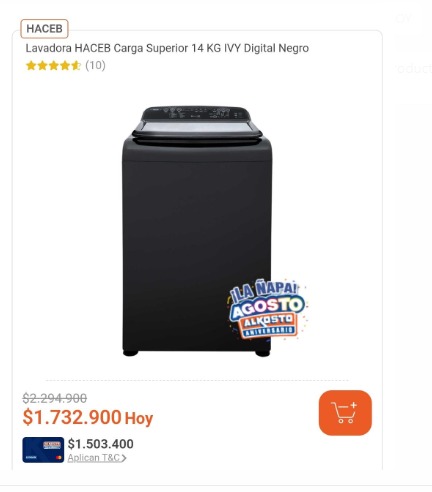This screenshot has height=492, width=432.
Task: Click the $1.503.400 card price
Action: click(100, 444)
